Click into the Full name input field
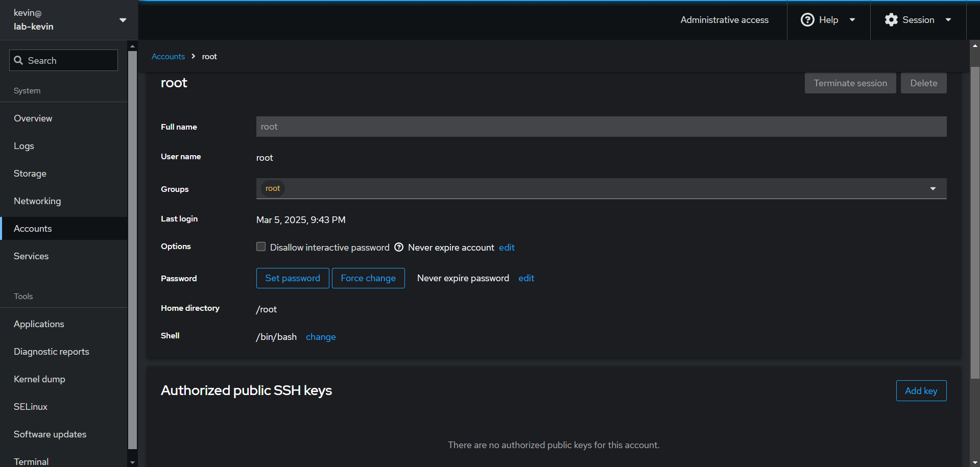The height and width of the screenshot is (467, 980). pos(601,127)
